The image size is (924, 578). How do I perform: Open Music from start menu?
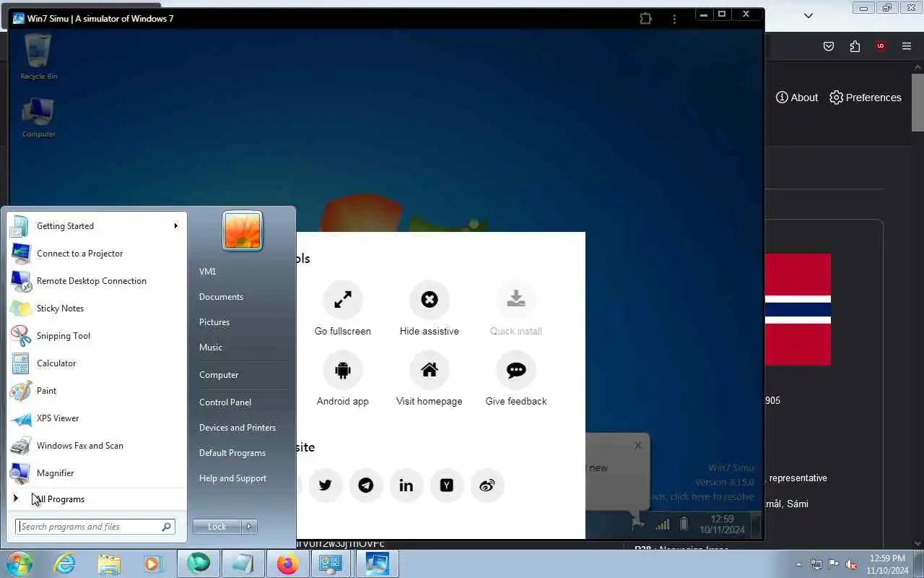[211, 348]
